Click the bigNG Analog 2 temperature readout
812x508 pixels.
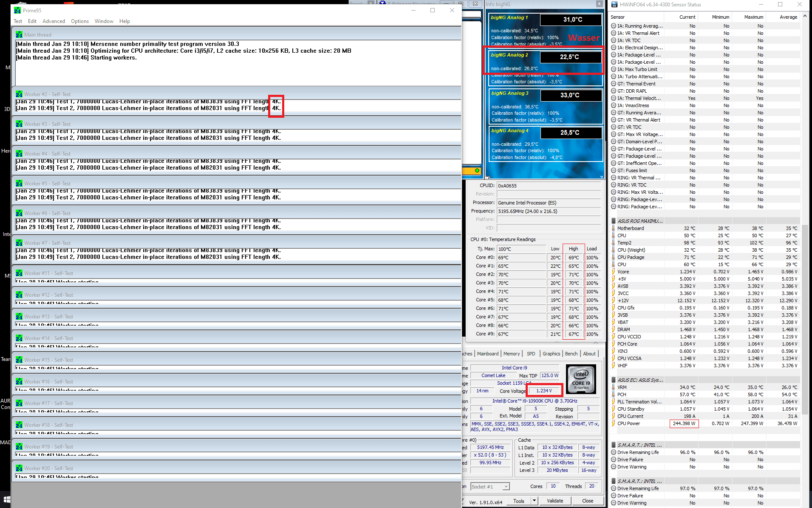tap(571, 57)
